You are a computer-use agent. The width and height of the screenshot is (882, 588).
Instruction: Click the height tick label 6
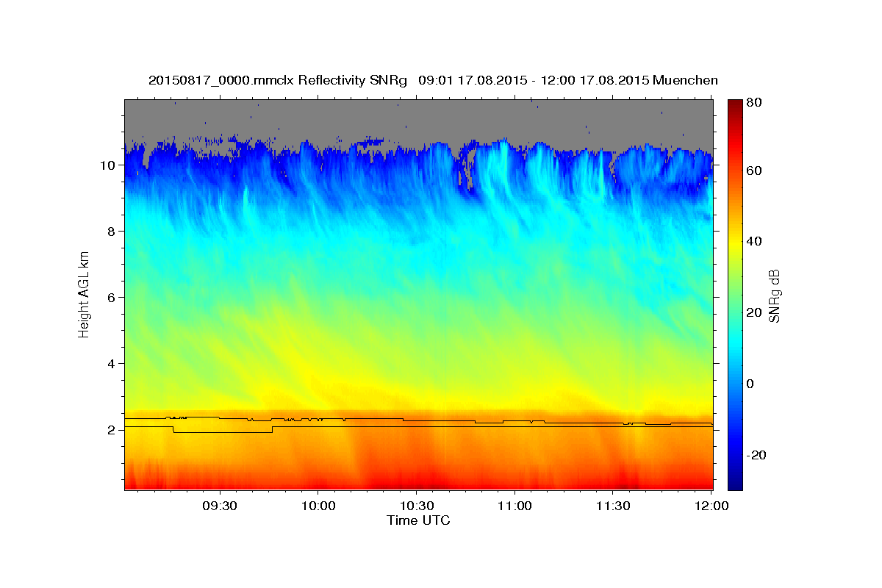[x=112, y=298]
